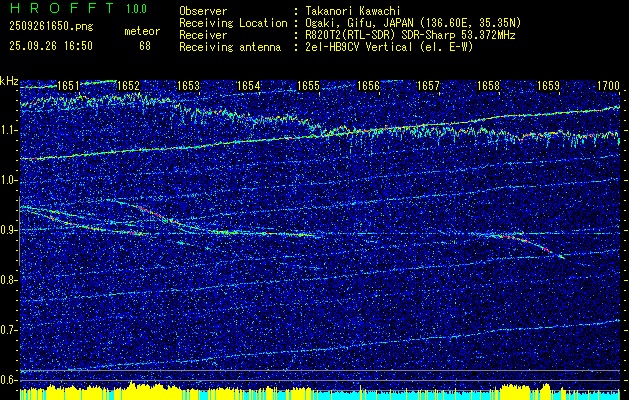
Task: Click the 1.0.0 version number
Action: click(x=135, y=9)
